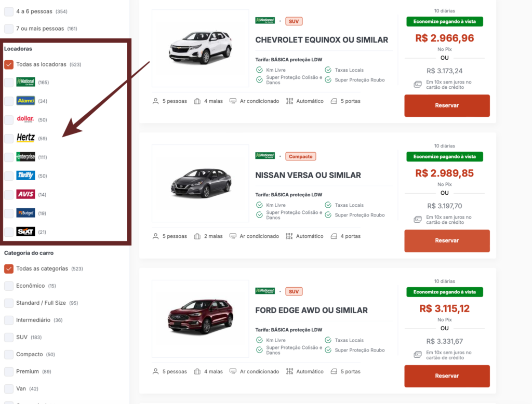Tick the 7 ou mais pessoas checkbox

coord(9,29)
